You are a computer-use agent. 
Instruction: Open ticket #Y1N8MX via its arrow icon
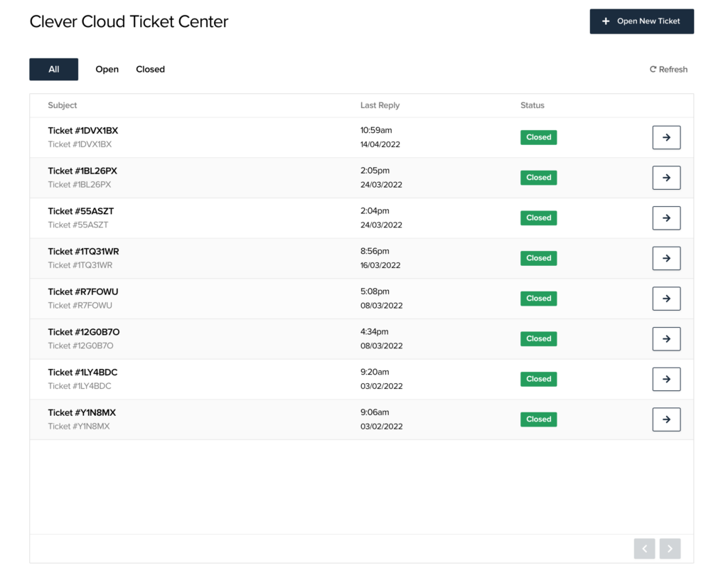(666, 419)
